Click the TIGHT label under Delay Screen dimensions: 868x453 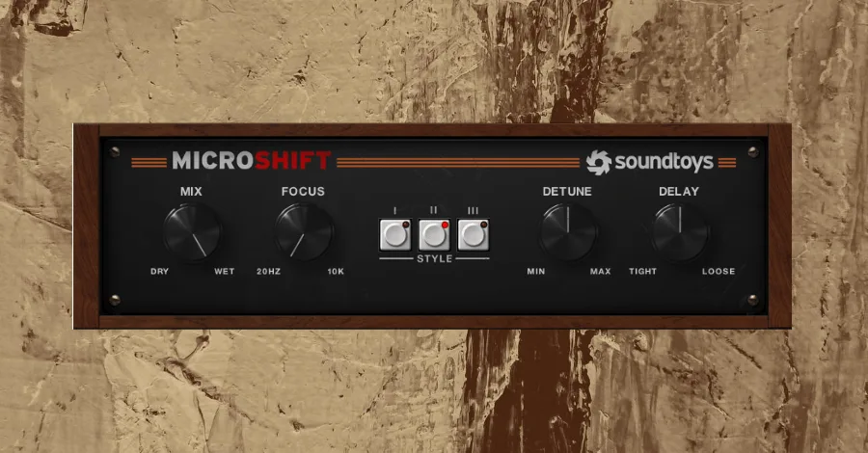(642, 271)
